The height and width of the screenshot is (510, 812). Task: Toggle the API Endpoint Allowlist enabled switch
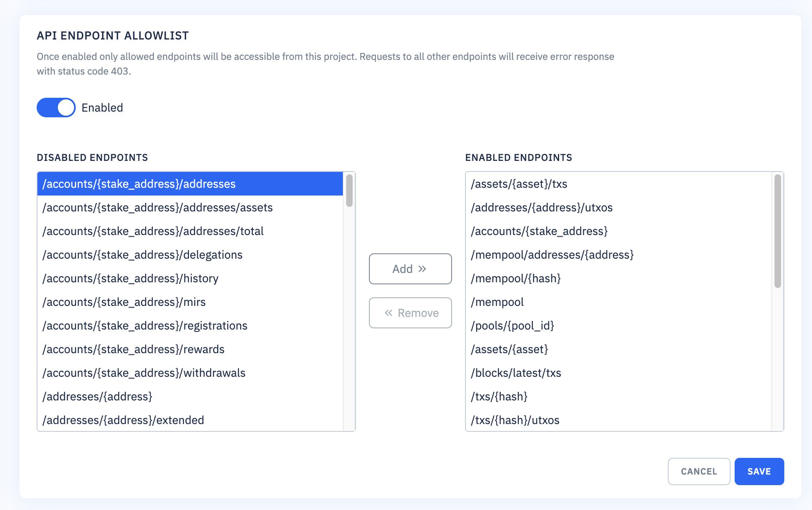[56, 107]
